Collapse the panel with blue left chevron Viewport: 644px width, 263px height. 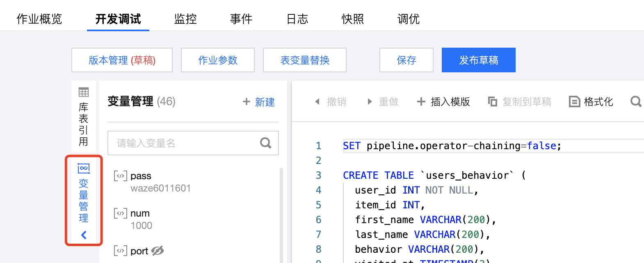coord(84,235)
